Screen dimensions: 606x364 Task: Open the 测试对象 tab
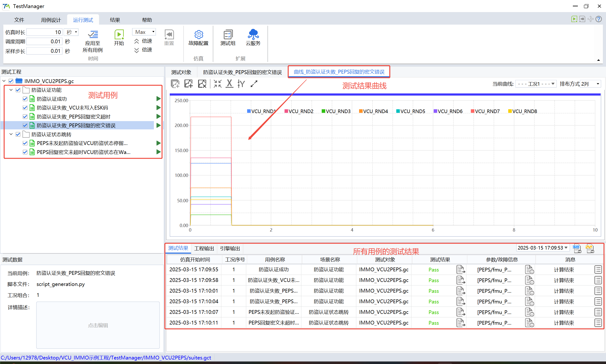[181, 72]
